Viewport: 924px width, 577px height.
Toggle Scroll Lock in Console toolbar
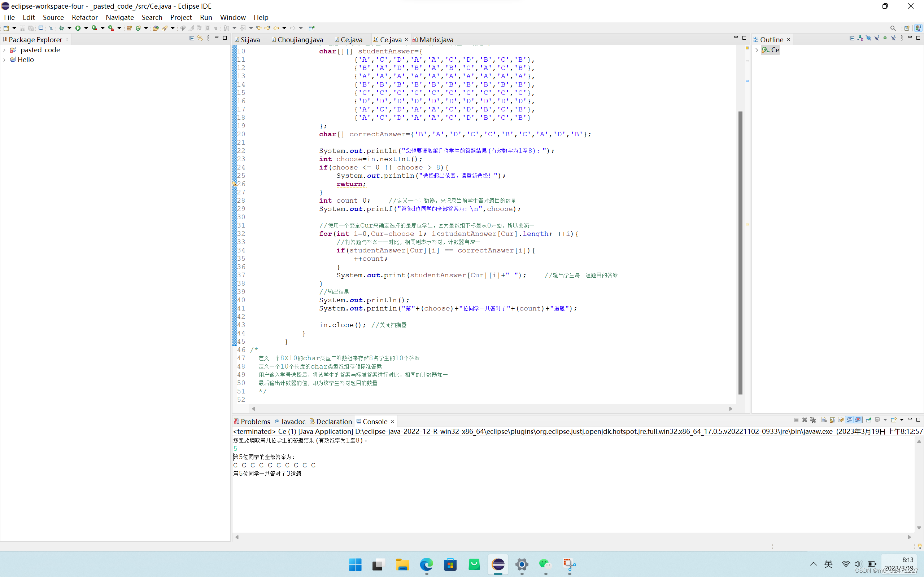tap(832, 420)
